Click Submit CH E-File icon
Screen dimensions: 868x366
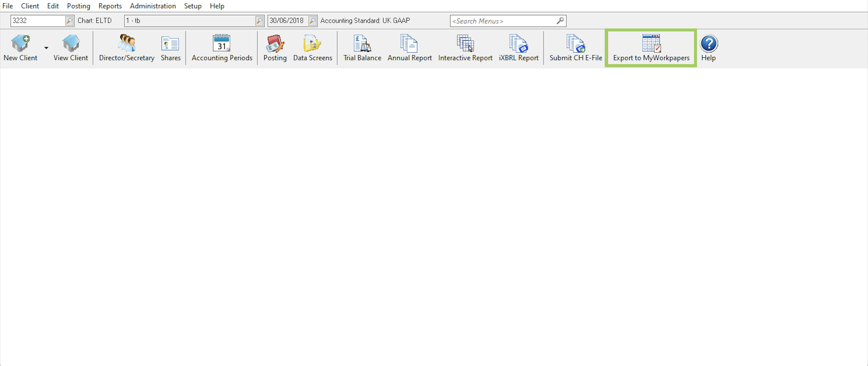coord(576,47)
